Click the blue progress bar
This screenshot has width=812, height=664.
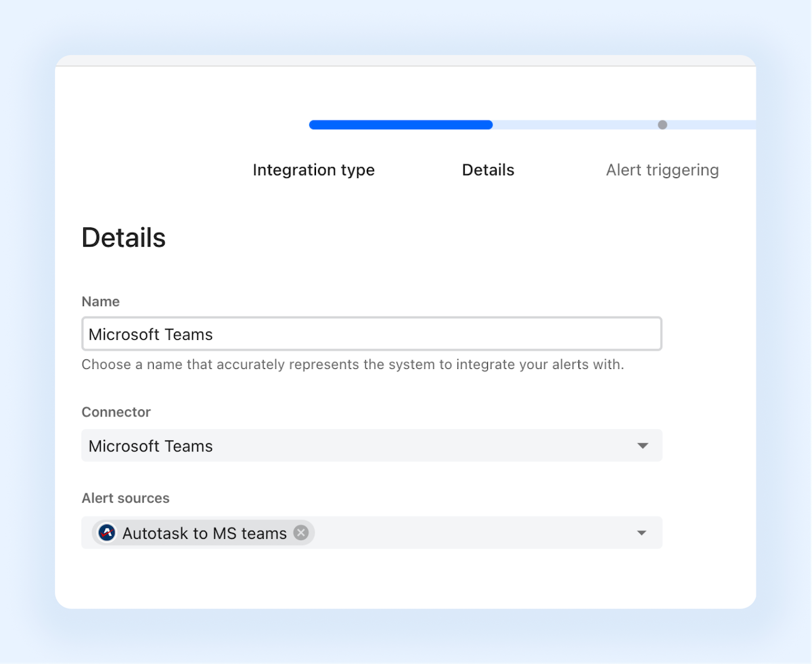pyautogui.click(x=401, y=125)
